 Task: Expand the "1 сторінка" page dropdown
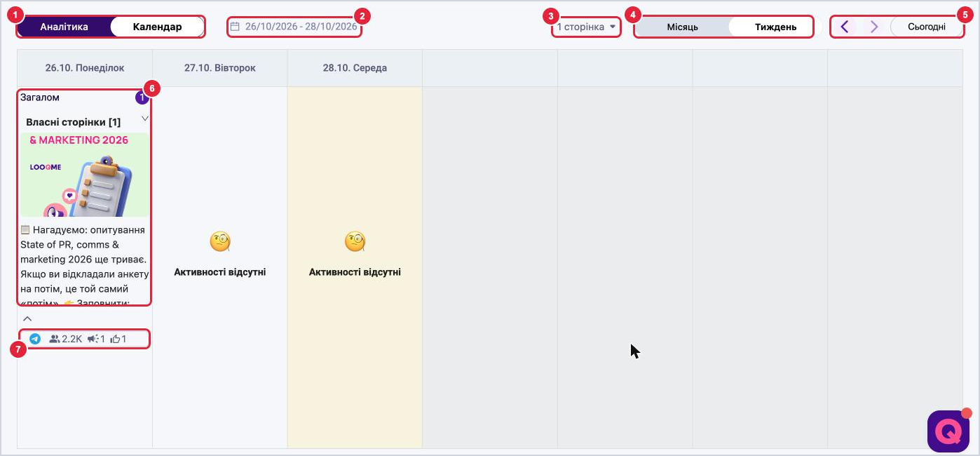(586, 27)
